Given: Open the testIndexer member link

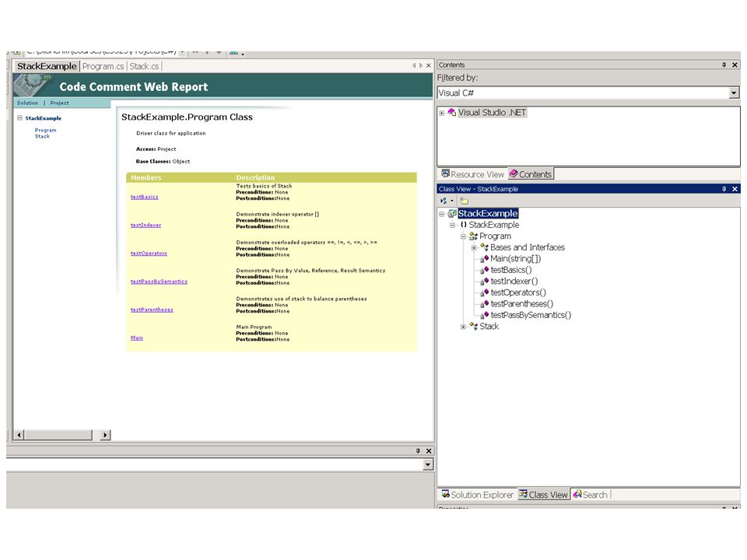Looking at the screenshot, I should click(x=146, y=225).
